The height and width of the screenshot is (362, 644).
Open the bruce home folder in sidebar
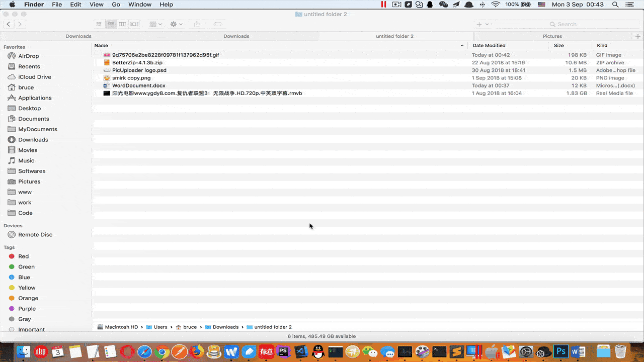(x=26, y=87)
